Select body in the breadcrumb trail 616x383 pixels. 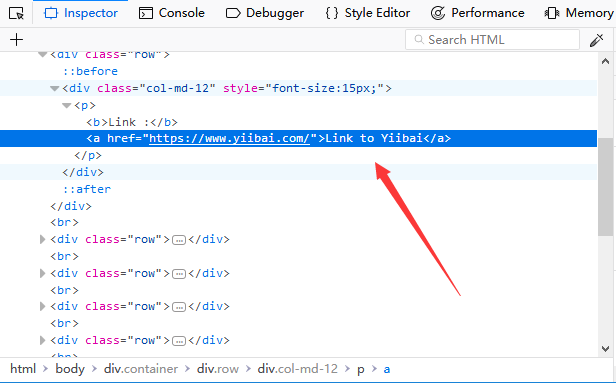(x=70, y=369)
